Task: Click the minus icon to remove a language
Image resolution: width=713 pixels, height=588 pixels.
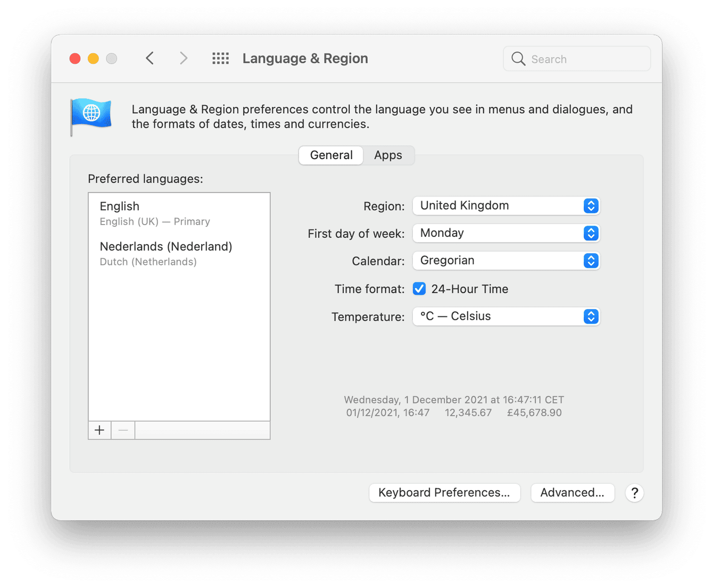Action: (122, 430)
